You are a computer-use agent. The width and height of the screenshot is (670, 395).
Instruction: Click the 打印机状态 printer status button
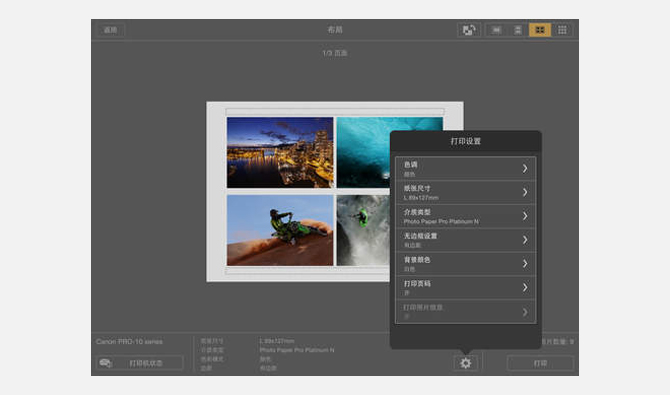(140, 363)
